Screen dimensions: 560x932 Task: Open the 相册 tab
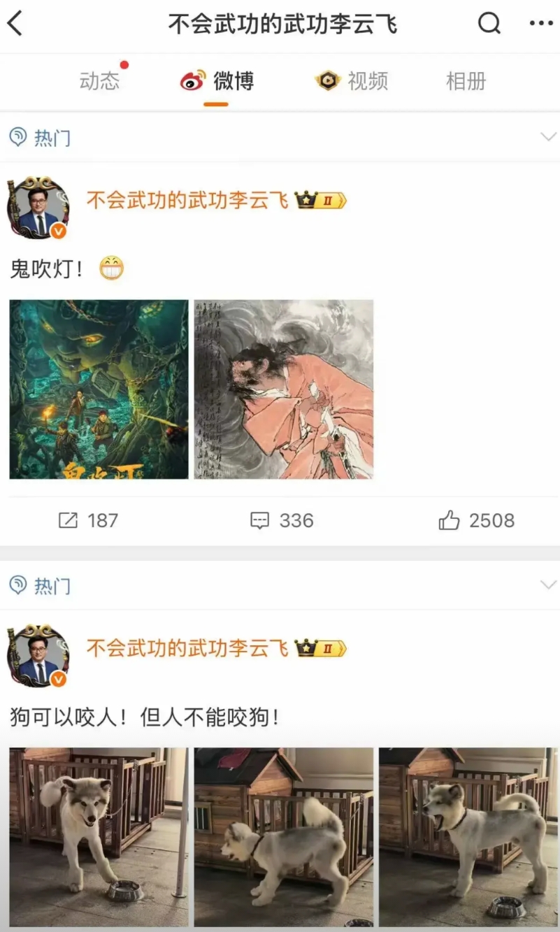pyautogui.click(x=466, y=81)
